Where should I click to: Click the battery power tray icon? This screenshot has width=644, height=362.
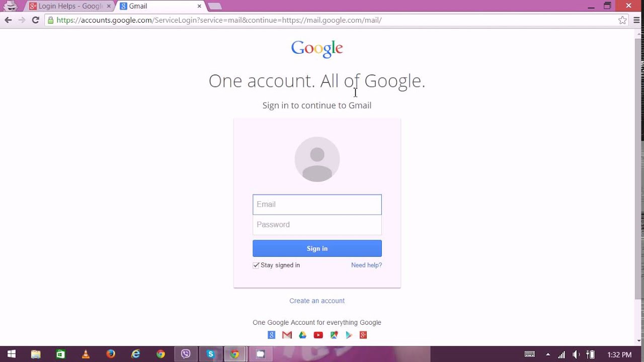click(591, 354)
